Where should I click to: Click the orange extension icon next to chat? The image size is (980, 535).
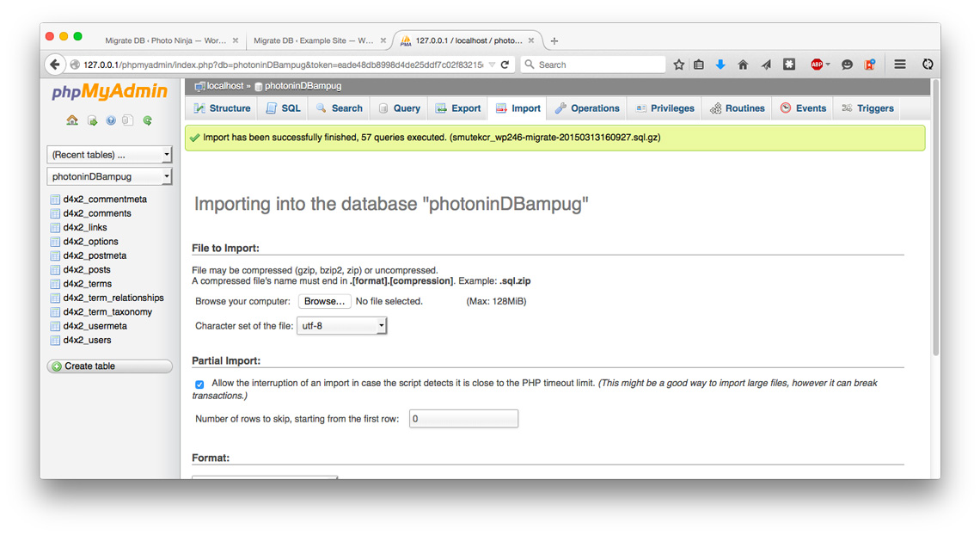pyautogui.click(x=869, y=65)
